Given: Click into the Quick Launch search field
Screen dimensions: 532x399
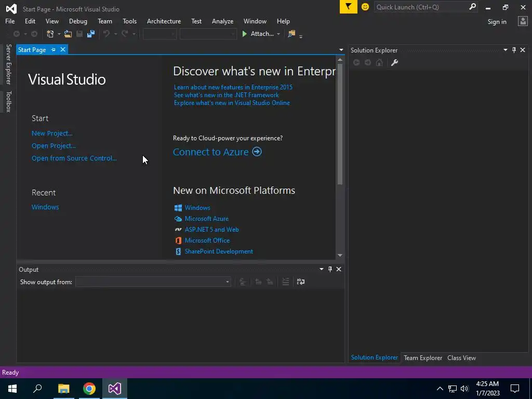Looking at the screenshot, I should click(x=421, y=7).
